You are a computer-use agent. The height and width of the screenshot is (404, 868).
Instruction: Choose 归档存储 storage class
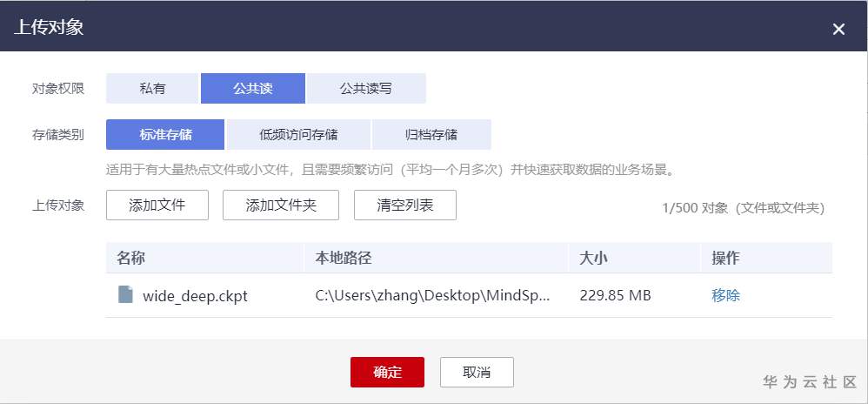click(x=431, y=135)
